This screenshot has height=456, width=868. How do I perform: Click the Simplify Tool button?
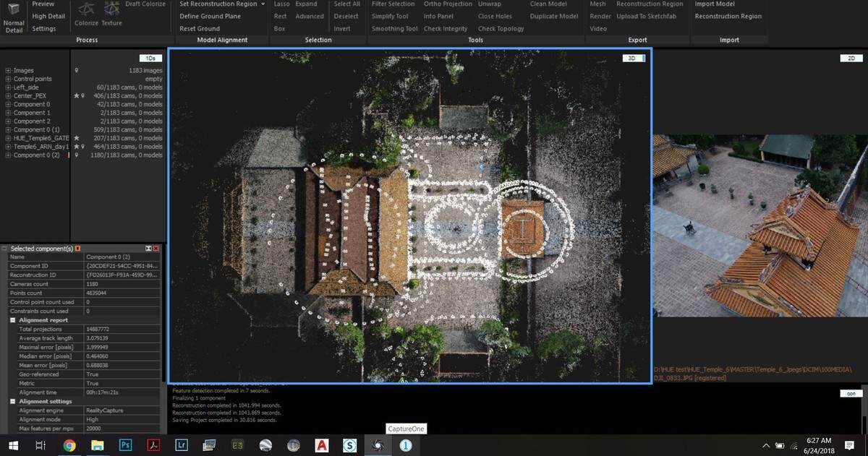pos(390,16)
